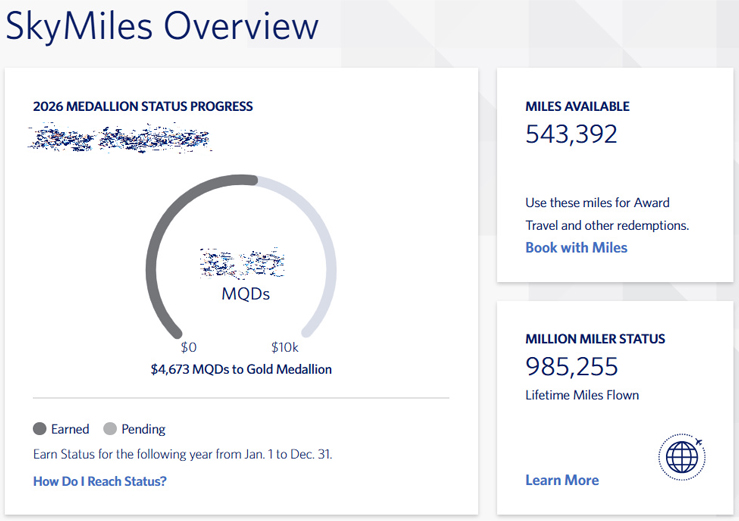Screen dimensions: 739x521
Task: Click the MQDs label inside the gauge
Action: [246, 294]
